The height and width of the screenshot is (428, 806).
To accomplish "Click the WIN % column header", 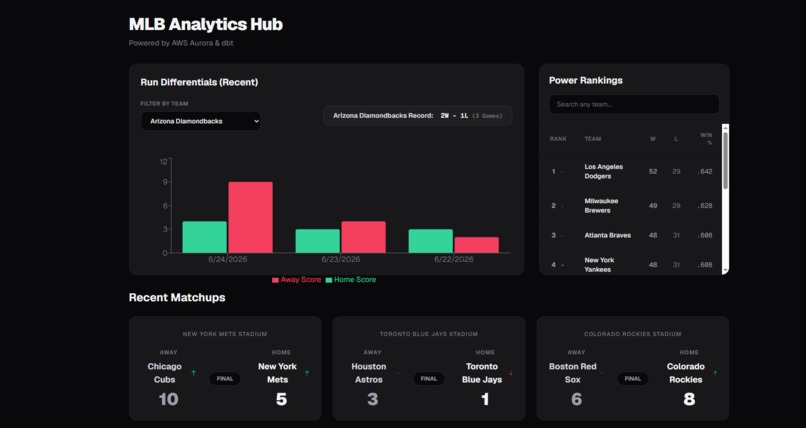I will pyautogui.click(x=706, y=139).
